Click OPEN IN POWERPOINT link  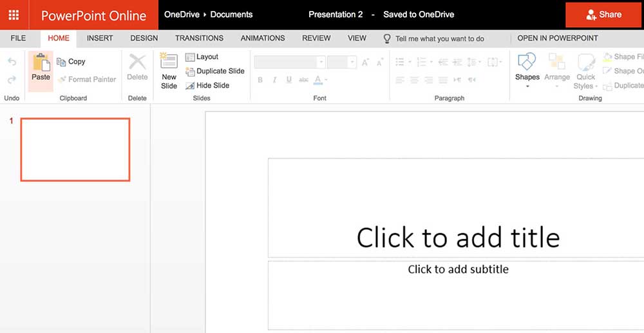pos(558,38)
